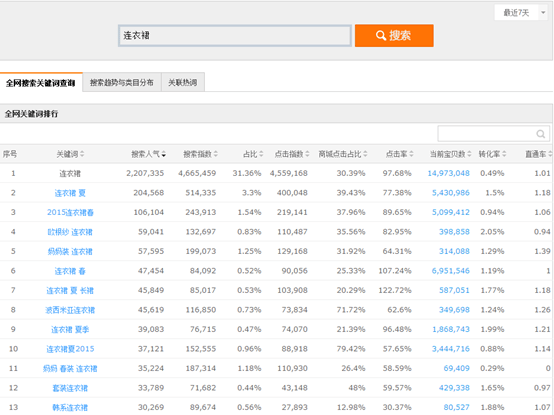Click the table keyword filter input box

[494, 134]
